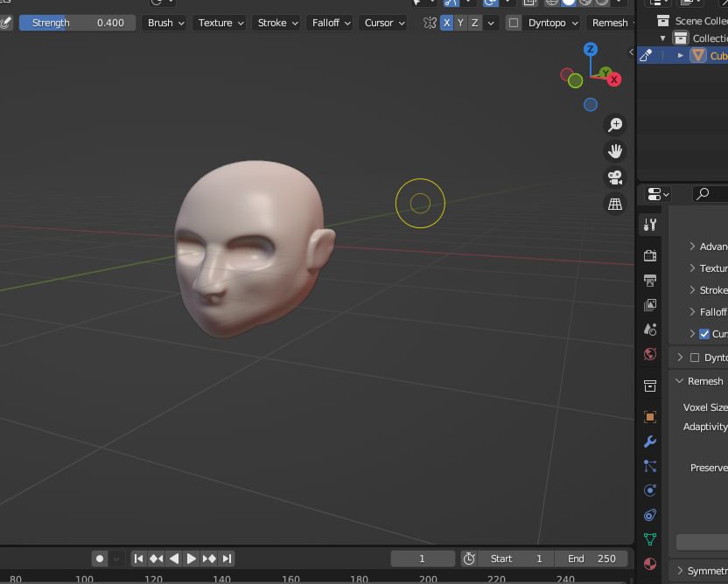Jump to the timeline end frame button
Viewport: 728px width, 584px height.
tap(227, 559)
